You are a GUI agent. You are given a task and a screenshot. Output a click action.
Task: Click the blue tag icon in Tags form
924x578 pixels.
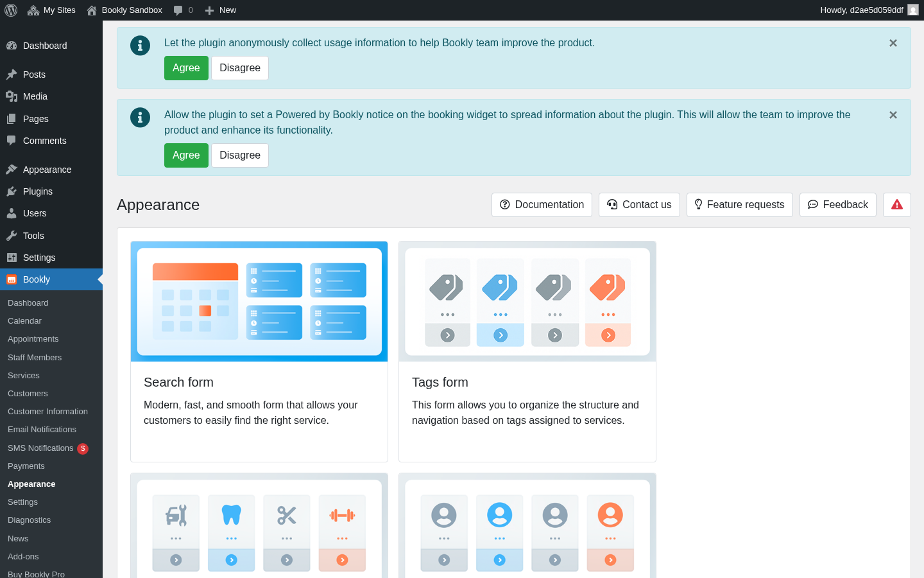500,287
